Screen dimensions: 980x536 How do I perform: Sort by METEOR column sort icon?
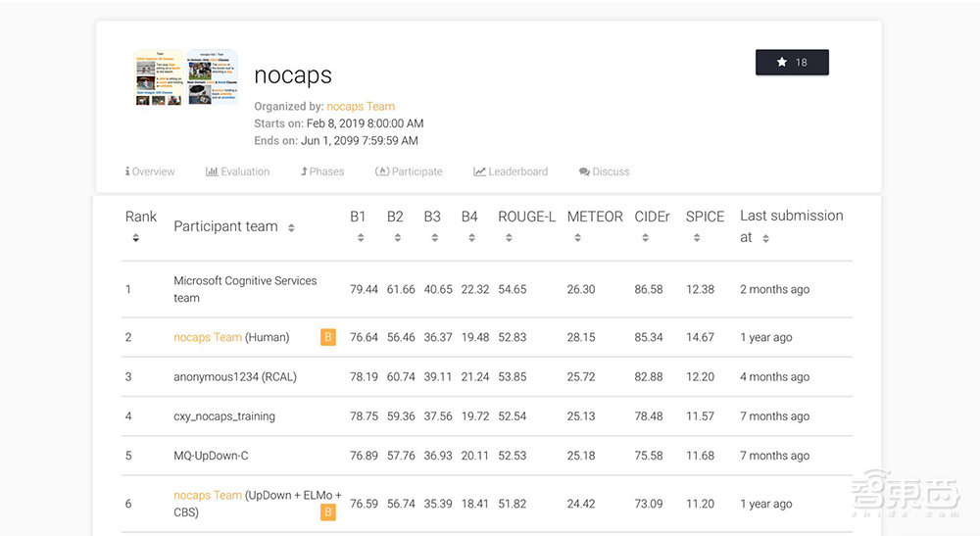576,238
